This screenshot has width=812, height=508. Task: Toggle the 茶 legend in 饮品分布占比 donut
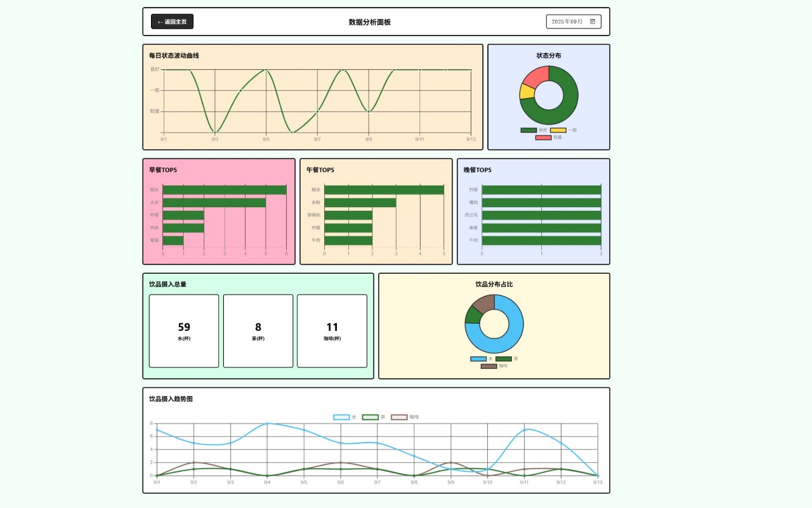[507, 359]
